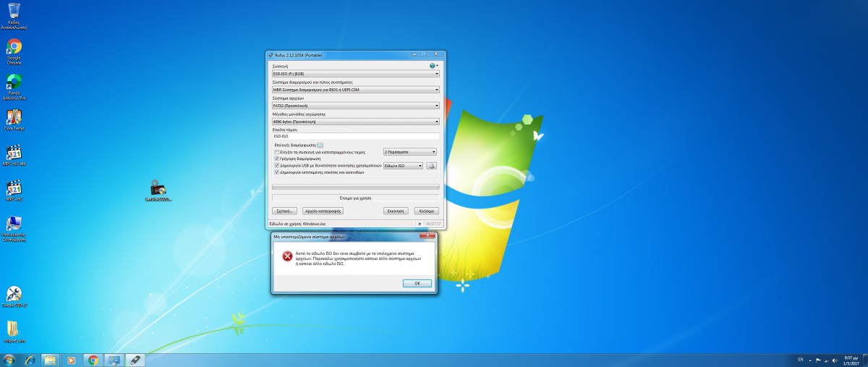Click the Εκκίνηση (Start) button
This screenshot has width=868, height=367.
click(396, 211)
